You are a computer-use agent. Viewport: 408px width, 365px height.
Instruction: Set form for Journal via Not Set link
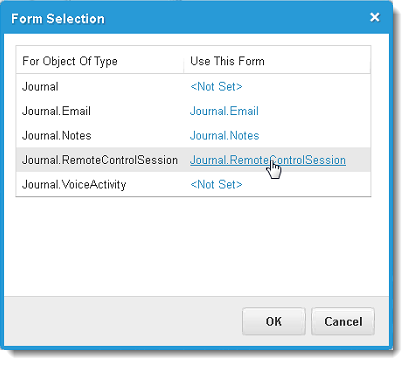tap(216, 87)
